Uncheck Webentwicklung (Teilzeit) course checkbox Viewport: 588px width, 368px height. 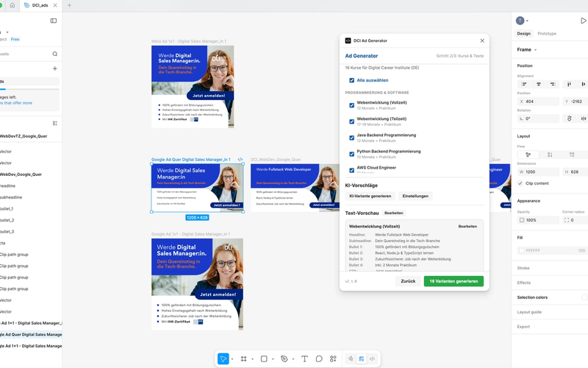[352, 121]
